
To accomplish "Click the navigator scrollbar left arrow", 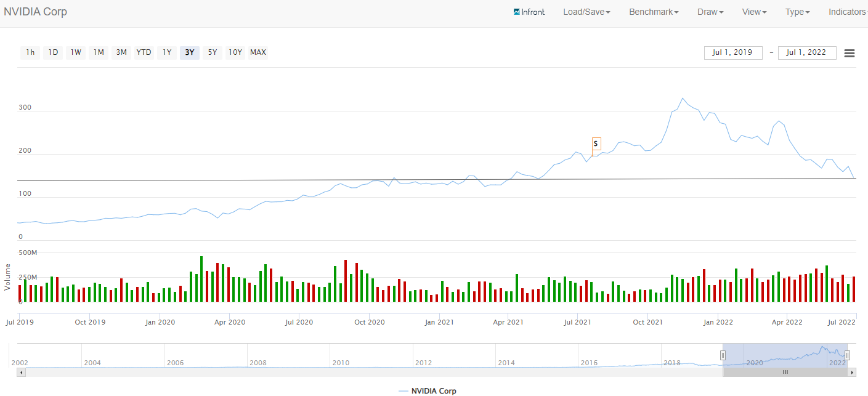I will [21, 373].
